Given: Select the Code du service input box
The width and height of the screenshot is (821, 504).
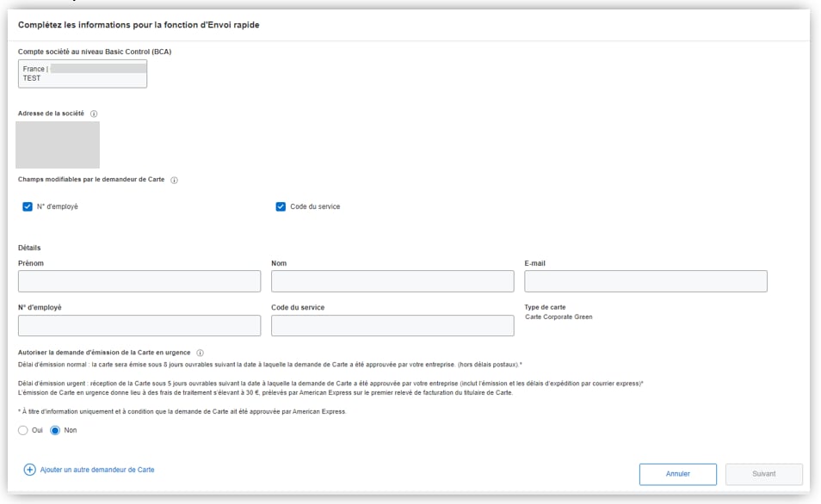Looking at the screenshot, I should click(392, 325).
